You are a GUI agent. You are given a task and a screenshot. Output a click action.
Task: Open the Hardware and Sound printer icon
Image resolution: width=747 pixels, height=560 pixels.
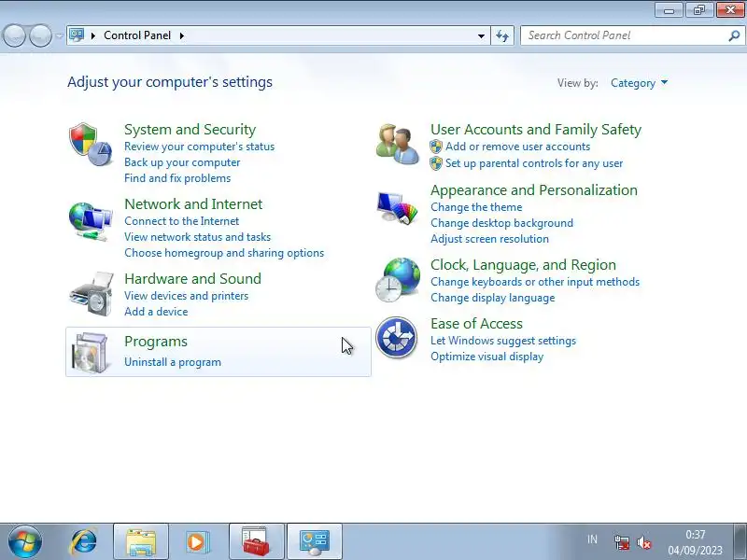click(92, 293)
